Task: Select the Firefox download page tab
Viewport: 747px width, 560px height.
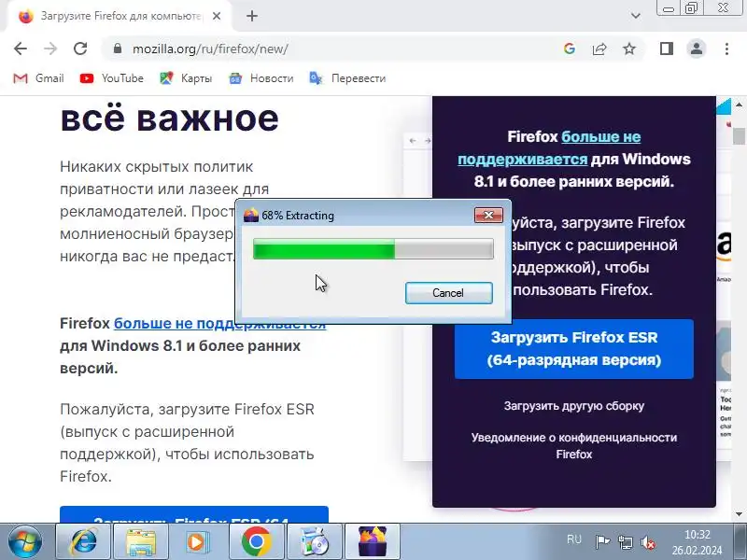Action: (120, 16)
